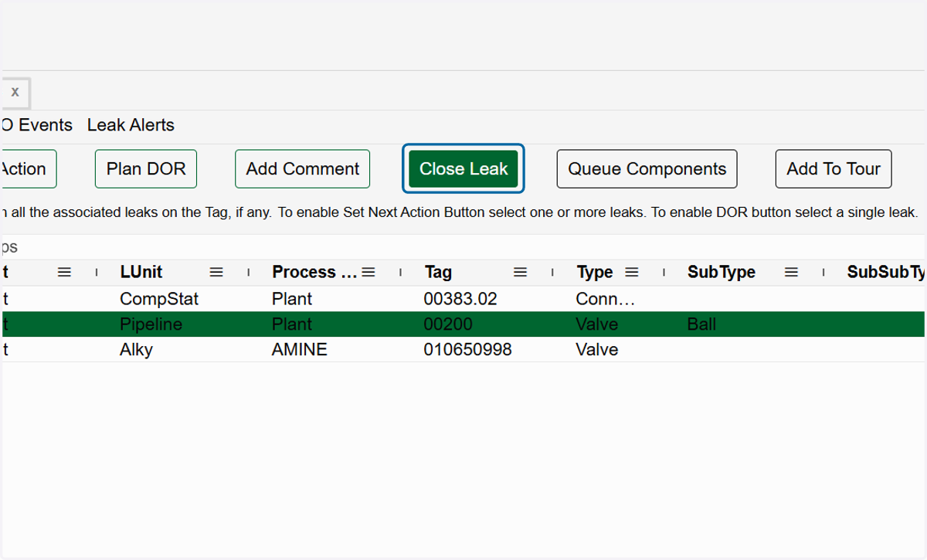The height and width of the screenshot is (560, 927).
Task: Add a comment via Add Comment button
Action: click(303, 168)
